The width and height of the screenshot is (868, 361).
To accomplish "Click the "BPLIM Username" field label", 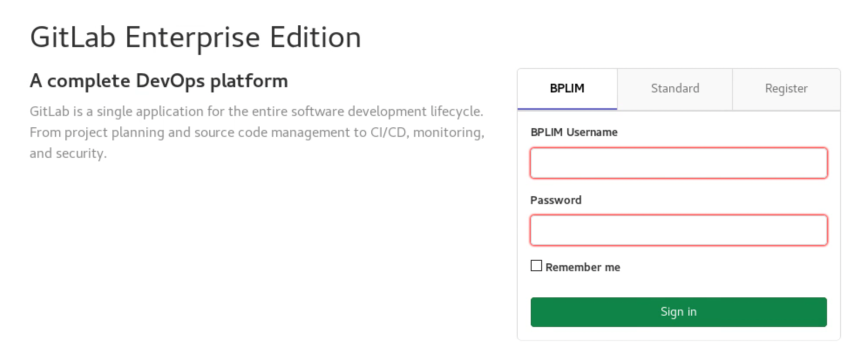I will coord(574,132).
